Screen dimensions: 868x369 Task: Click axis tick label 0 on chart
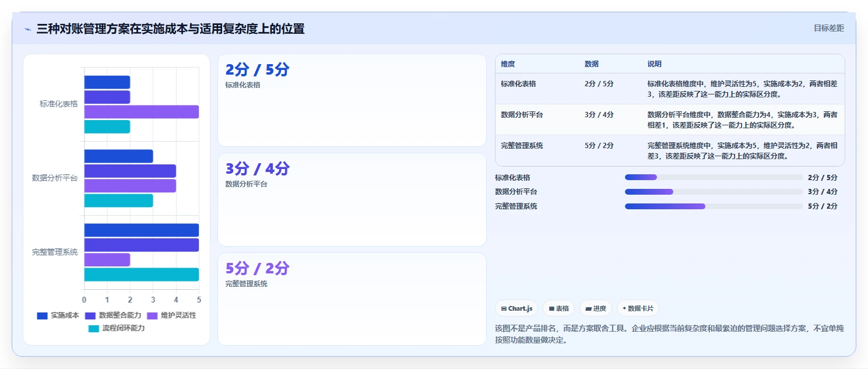(85, 300)
